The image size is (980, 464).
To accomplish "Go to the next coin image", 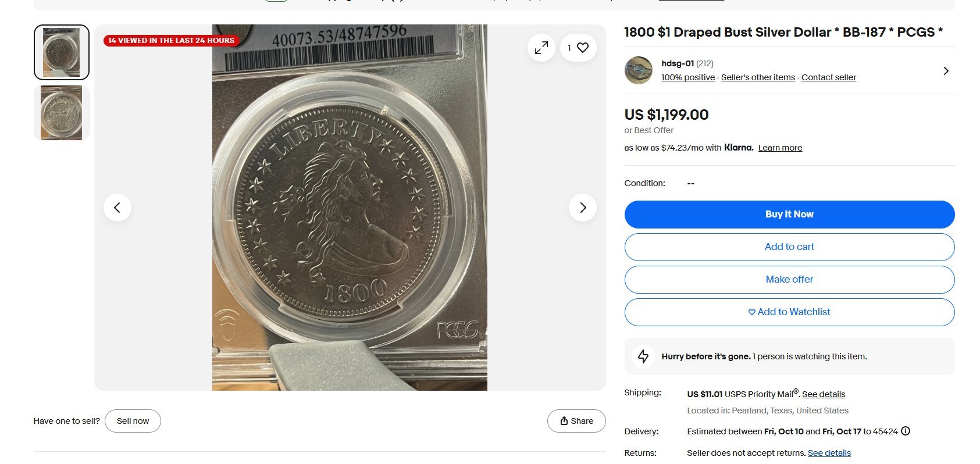I will (583, 208).
